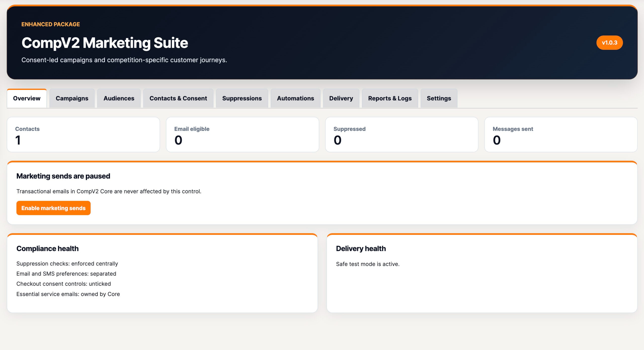The image size is (644, 350).
Task: Open the Reports & Logs tab
Action: coord(390,98)
